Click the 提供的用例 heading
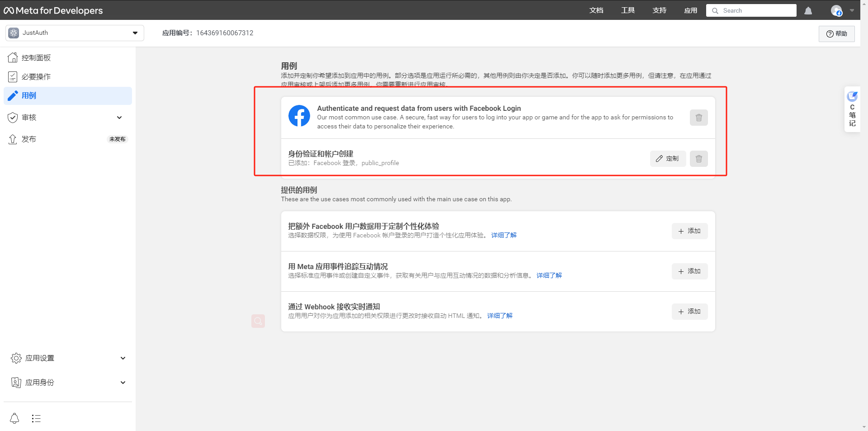 click(299, 190)
